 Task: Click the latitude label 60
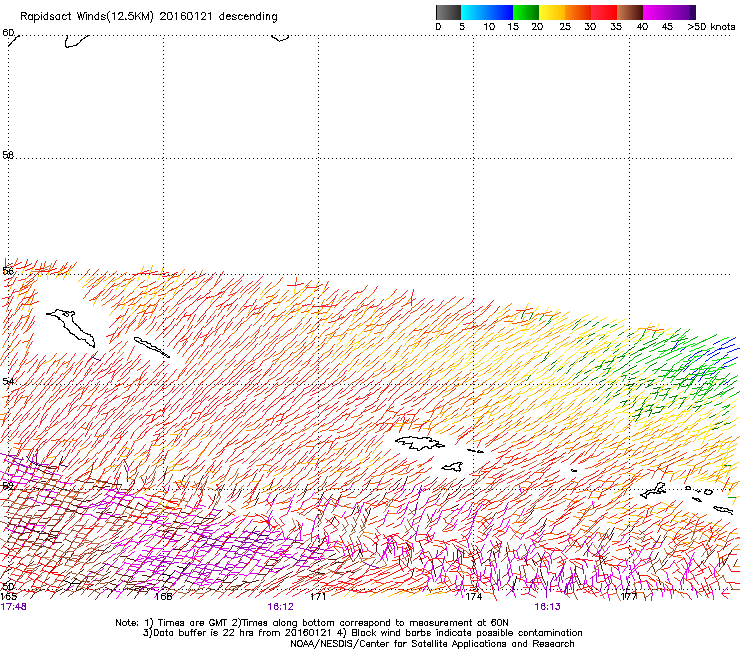pos(8,33)
